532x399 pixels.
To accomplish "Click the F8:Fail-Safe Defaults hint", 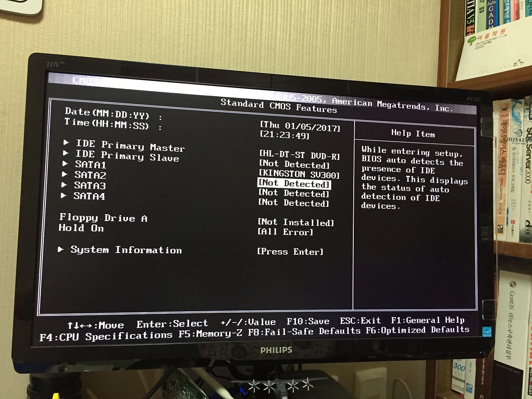I will coord(304,332).
